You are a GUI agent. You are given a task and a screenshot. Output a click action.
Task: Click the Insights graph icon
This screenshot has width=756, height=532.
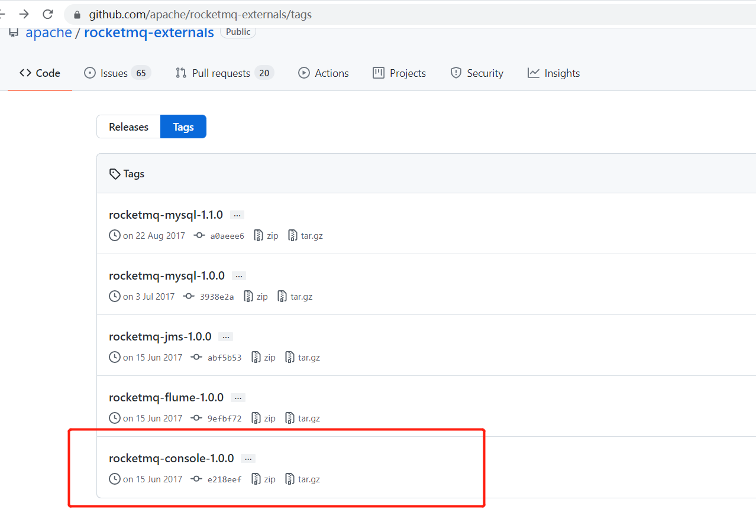(534, 73)
